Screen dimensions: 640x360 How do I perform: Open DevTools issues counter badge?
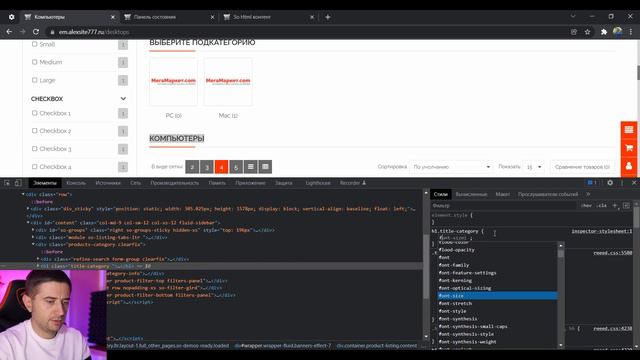592,183
